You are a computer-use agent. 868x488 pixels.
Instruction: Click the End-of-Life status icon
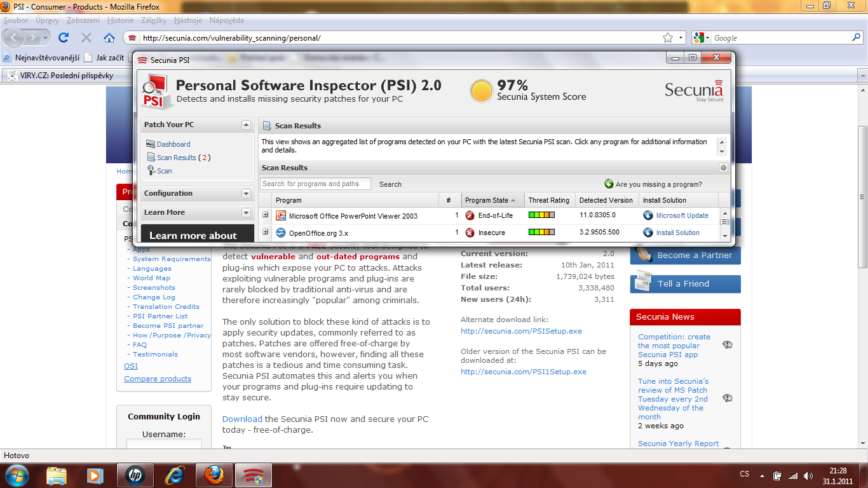(470, 215)
